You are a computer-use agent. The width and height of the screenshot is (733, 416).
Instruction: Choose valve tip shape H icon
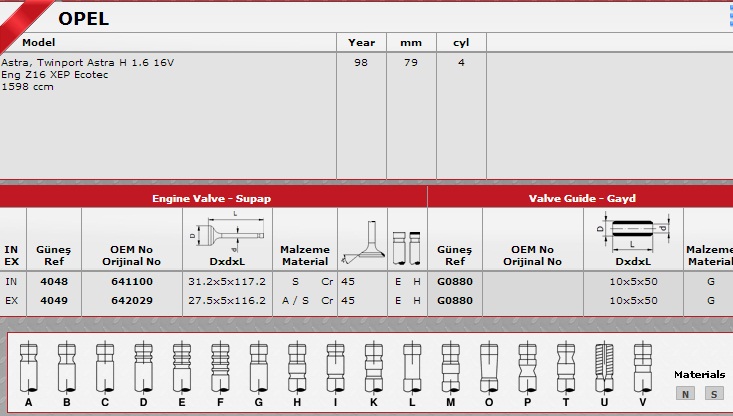click(296, 366)
